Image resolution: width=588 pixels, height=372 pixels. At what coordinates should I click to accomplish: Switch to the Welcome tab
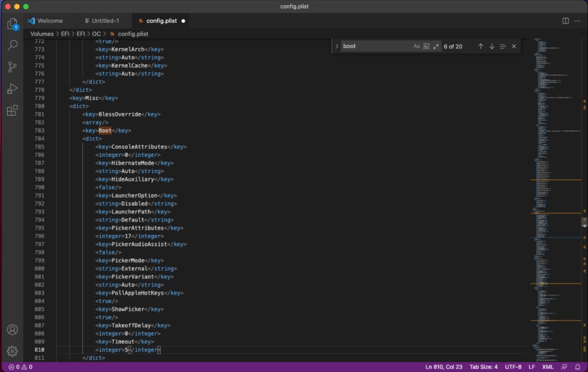pos(49,21)
